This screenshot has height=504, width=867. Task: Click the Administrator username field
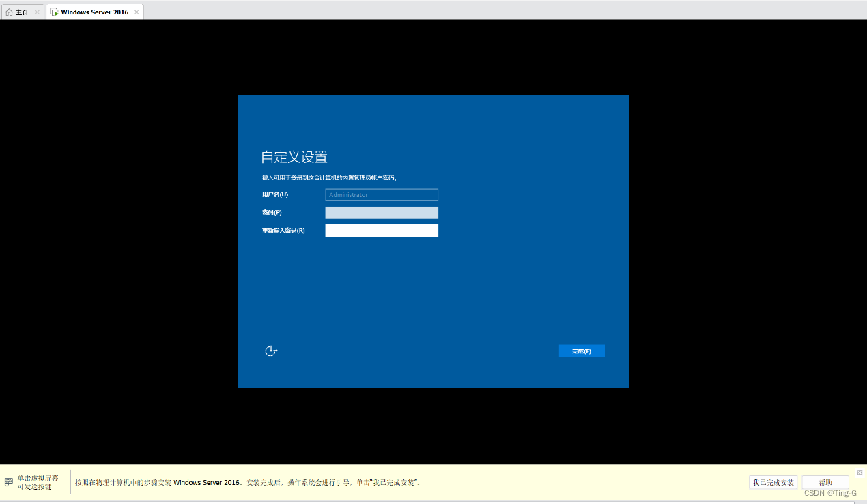pos(382,195)
